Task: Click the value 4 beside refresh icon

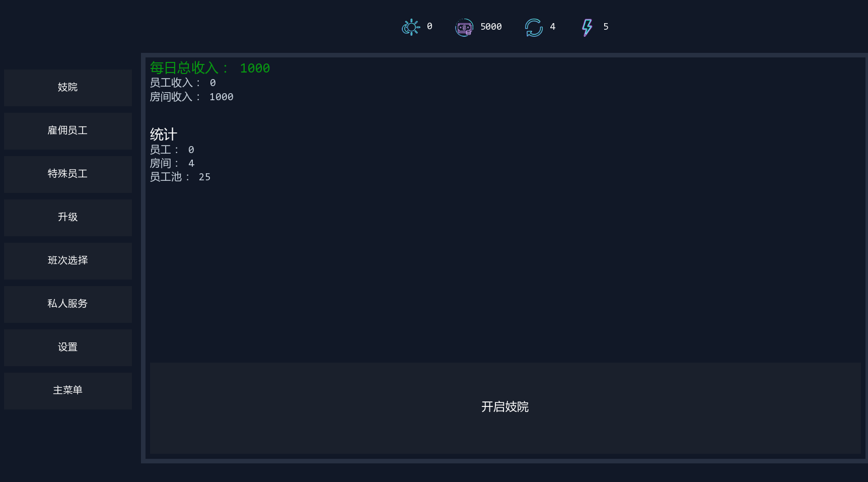Action: [552, 27]
